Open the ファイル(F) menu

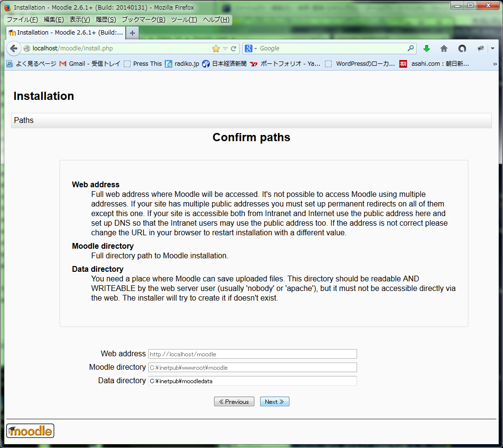click(x=23, y=20)
